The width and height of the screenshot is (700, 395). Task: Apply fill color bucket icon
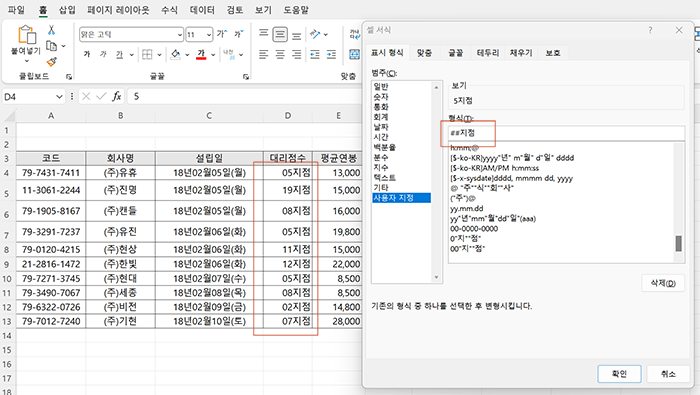coord(175,54)
